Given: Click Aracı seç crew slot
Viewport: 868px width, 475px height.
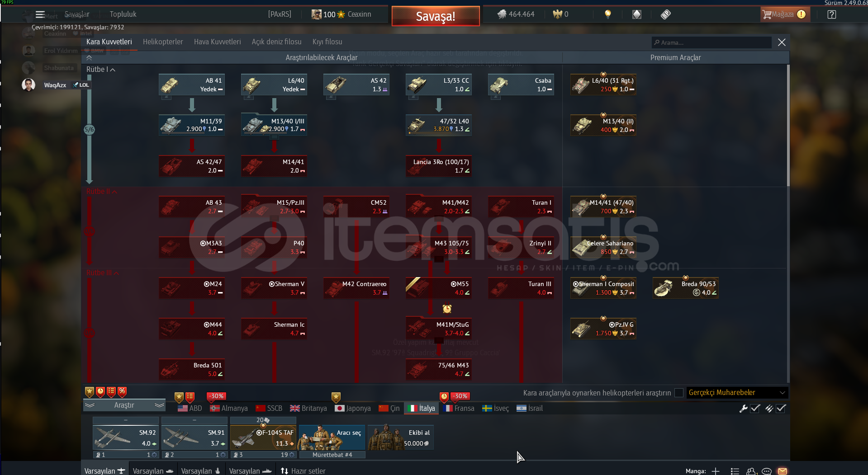Looking at the screenshot, I should click(x=332, y=437).
